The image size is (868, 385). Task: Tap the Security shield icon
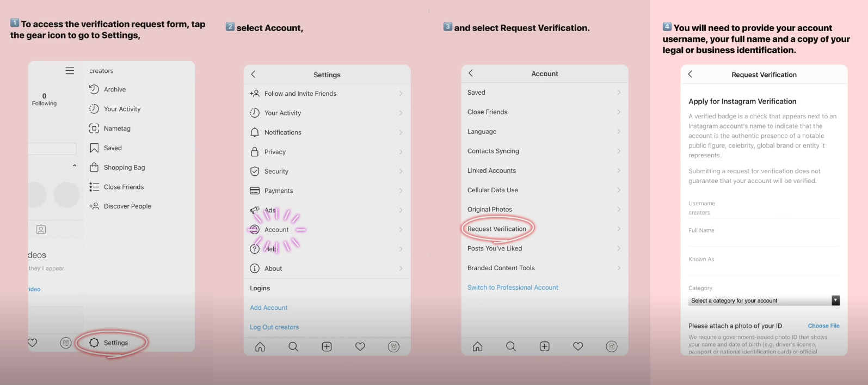pyautogui.click(x=255, y=171)
